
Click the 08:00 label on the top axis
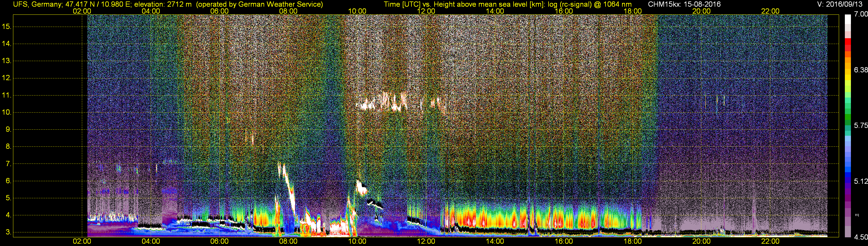point(288,11)
